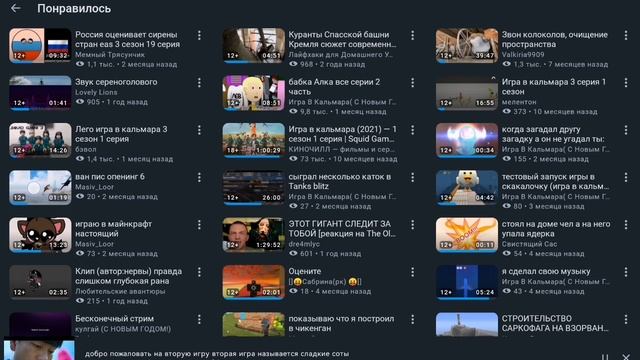The width and height of the screenshot is (640, 360).
Task: Open options for 'Лего игра в кальмара' video
Action: pos(199,130)
